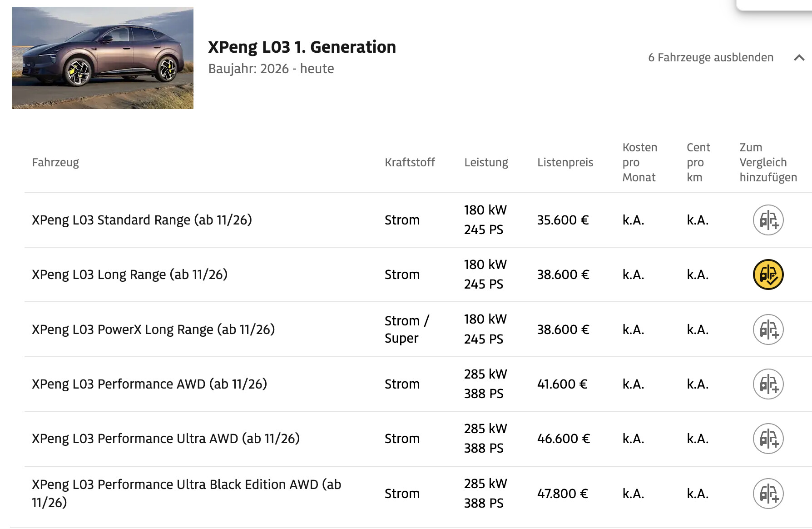Open the XPeng L03 car thumbnail image

(103, 58)
